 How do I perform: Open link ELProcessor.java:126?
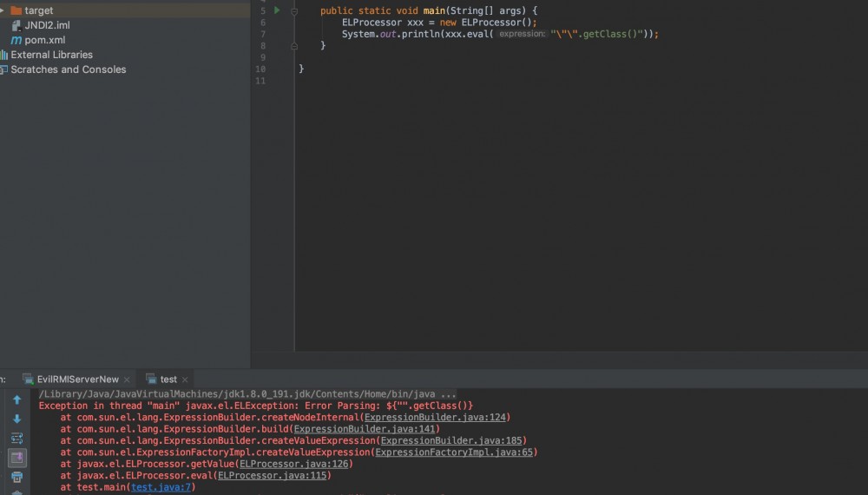pos(294,464)
